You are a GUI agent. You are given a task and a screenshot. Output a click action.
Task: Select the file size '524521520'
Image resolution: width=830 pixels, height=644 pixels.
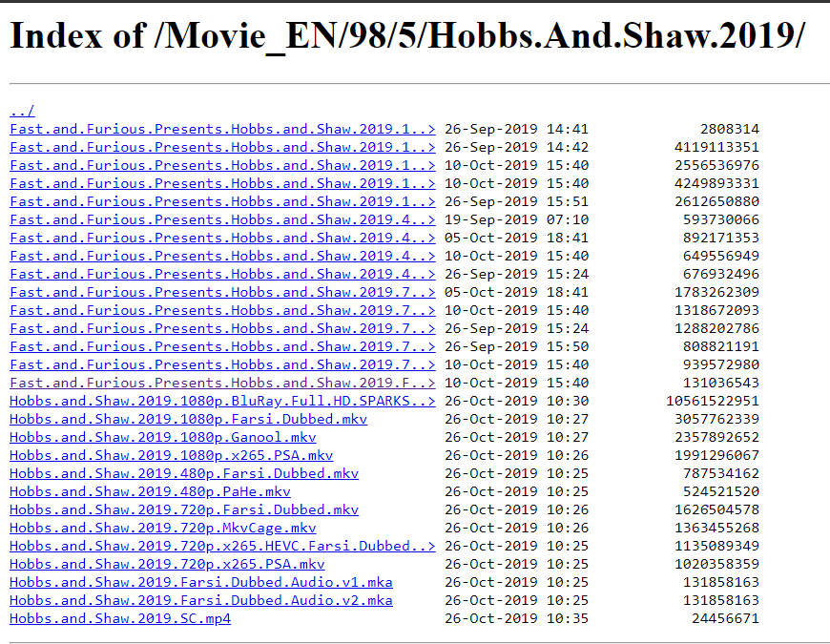(721, 491)
